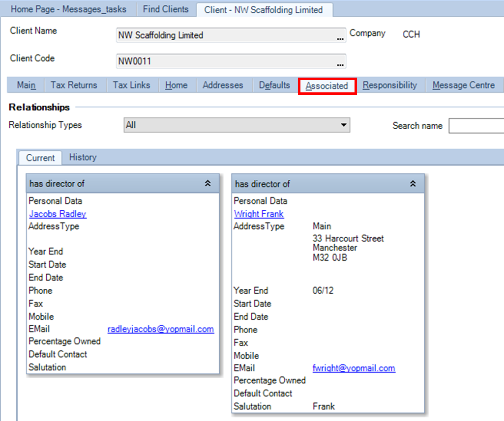Select the company code CCH
504x421 pixels.
(x=412, y=34)
